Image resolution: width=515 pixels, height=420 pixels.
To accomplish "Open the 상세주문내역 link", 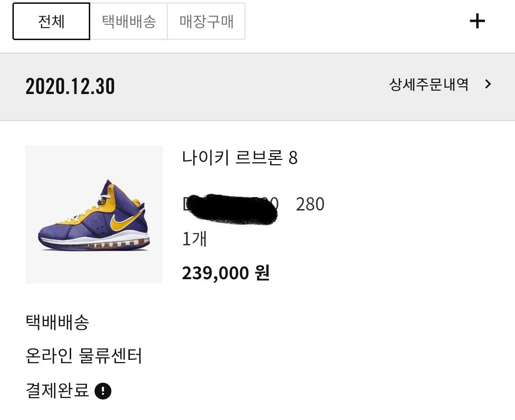I will coord(429,85).
